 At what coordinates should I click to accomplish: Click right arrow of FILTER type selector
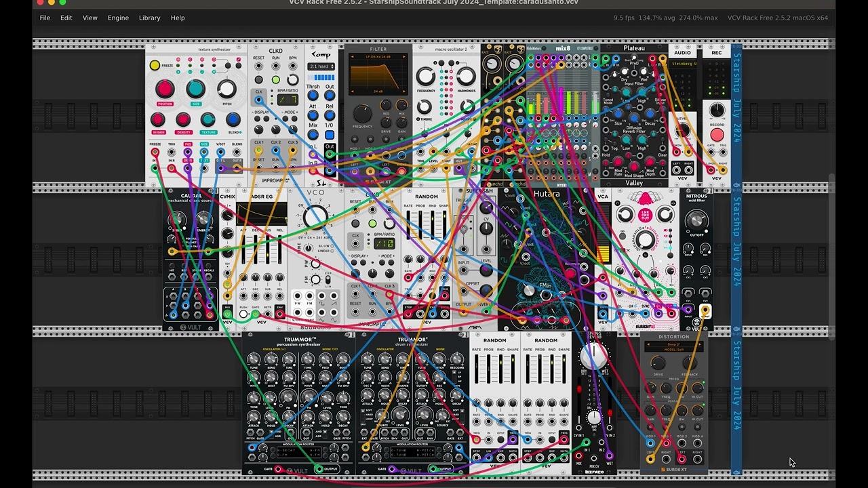[x=405, y=57]
